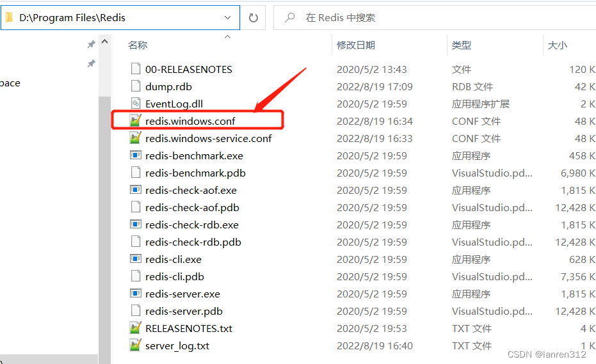Sort files by the 大小 column header

click(557, 45)
